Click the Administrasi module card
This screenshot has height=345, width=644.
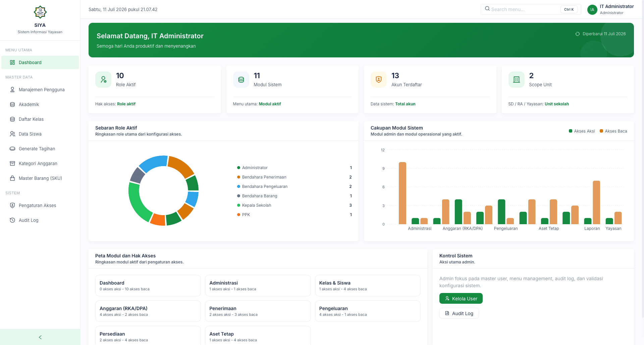(258, 286)
